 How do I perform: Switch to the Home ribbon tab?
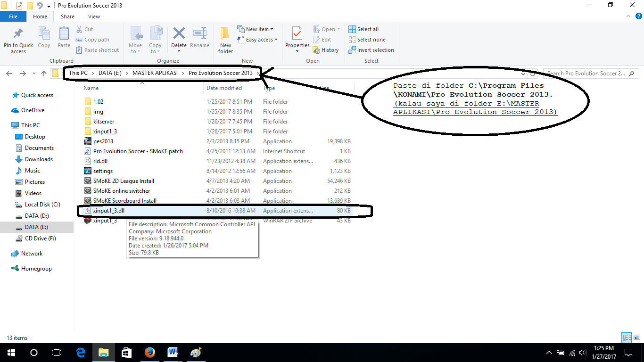(40, 16)
